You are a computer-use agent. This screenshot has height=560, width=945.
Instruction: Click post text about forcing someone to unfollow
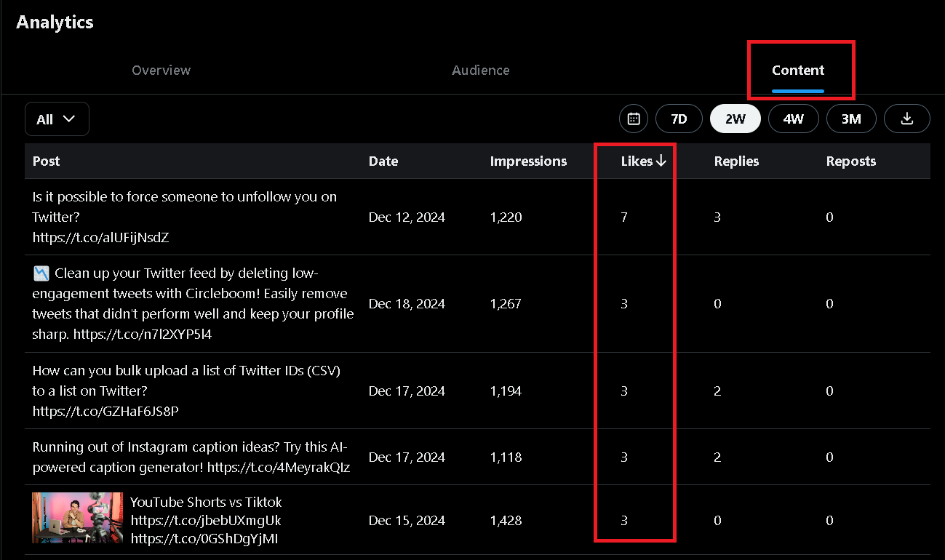point(185,207)
